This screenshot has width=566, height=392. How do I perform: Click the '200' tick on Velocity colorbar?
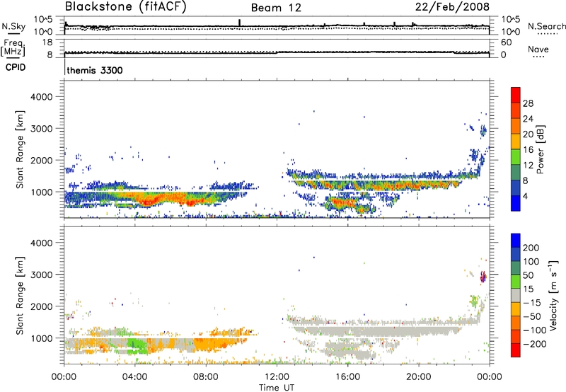(531, 248)
